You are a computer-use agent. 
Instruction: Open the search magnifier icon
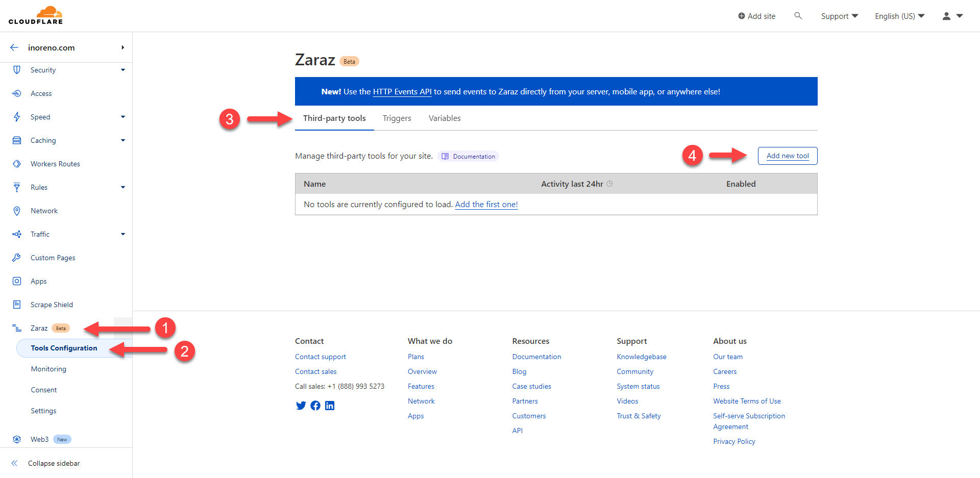798,16
